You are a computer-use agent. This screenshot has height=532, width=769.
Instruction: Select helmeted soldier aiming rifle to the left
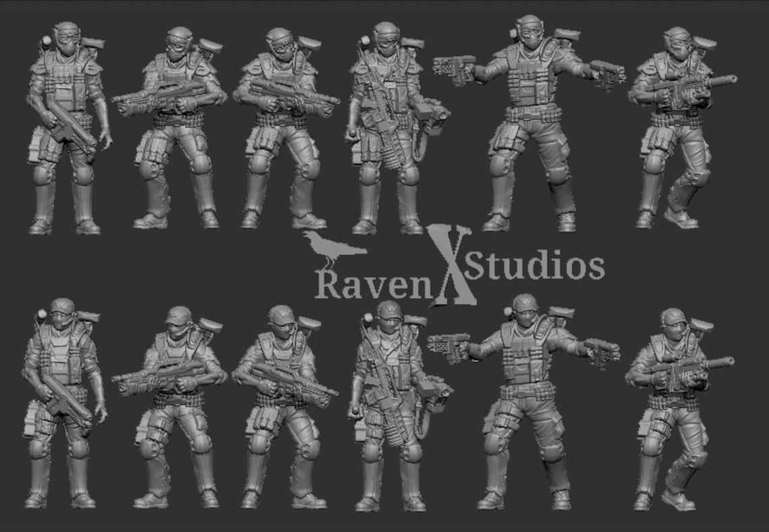(169, 127)
